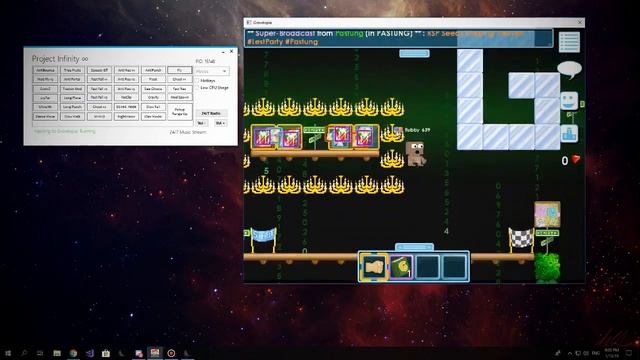Click the Pickup Range button
Image resolution: width=640 pixels, height=360 pixels.
[x=180, y=111]
